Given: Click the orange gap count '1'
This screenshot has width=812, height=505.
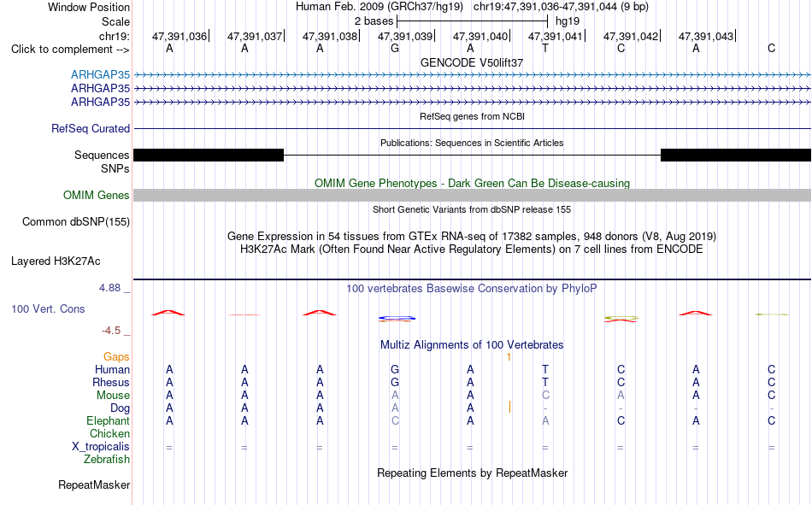Looking at the screenshot, I should pos(509,357).
